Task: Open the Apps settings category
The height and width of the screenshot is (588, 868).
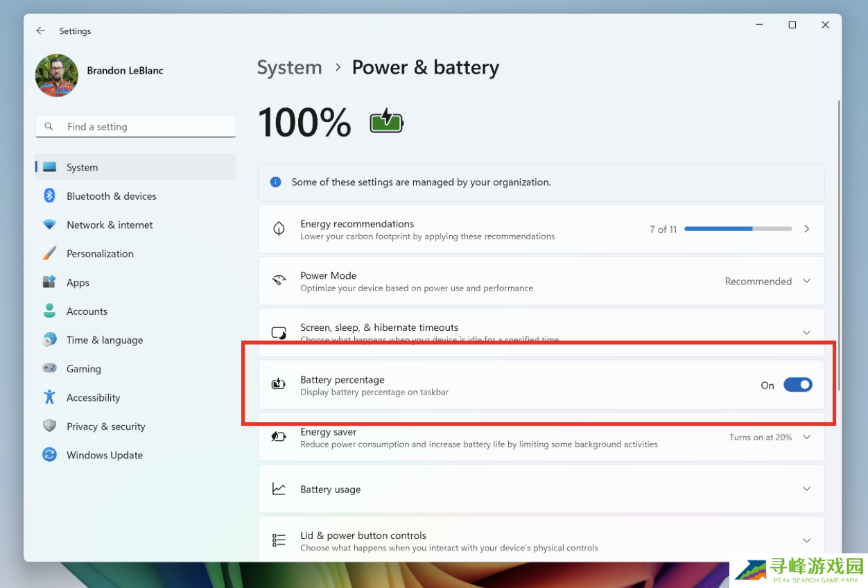Action: pyautogui.click(x=78, y=283)
